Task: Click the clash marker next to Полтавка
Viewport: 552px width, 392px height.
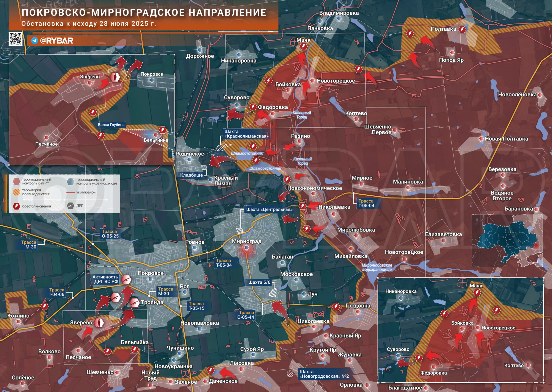Action: (x=462, y=30)
